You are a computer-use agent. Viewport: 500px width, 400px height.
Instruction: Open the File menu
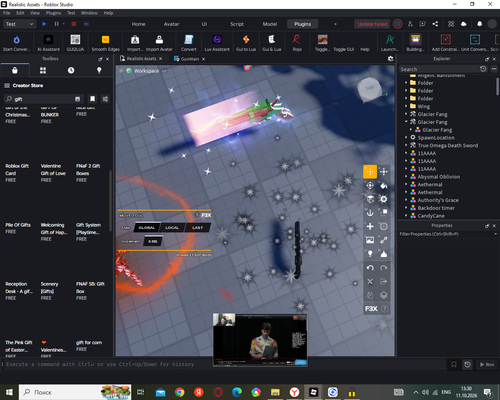coord(6,13)
